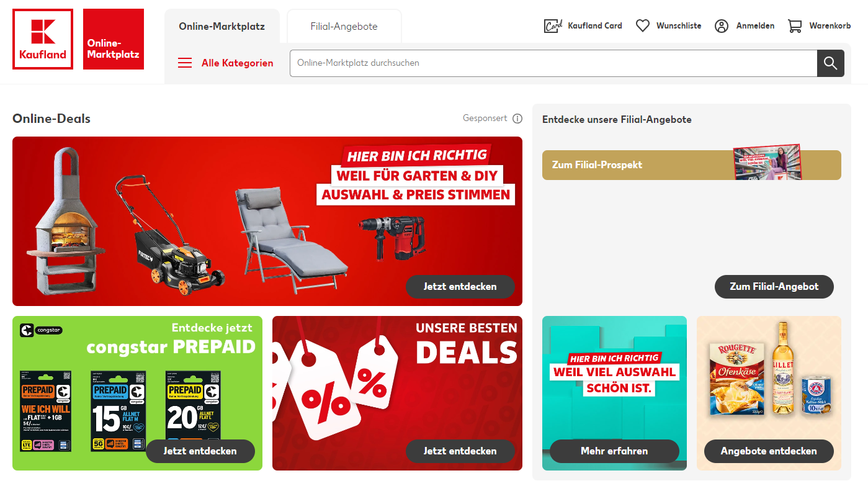Click the Zum Filial-Angebot button
This screenshot has width=868, height=491.
point(774,287)
